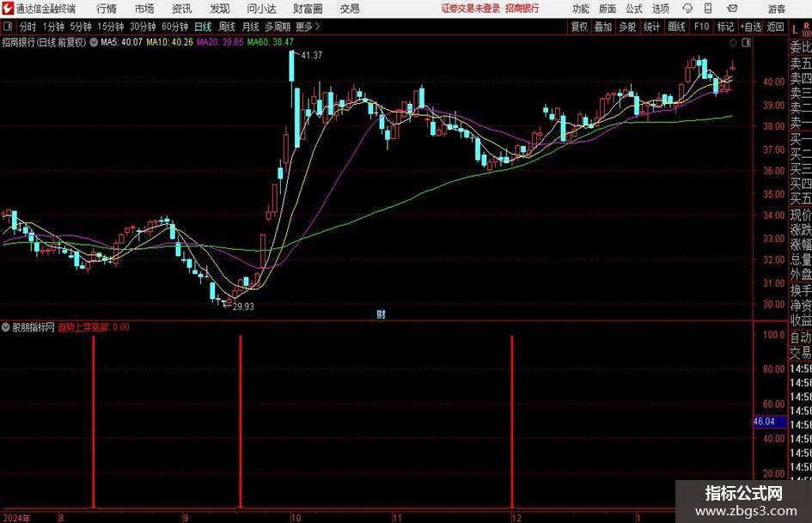Click the round icon before 股朋指标网

6,327
